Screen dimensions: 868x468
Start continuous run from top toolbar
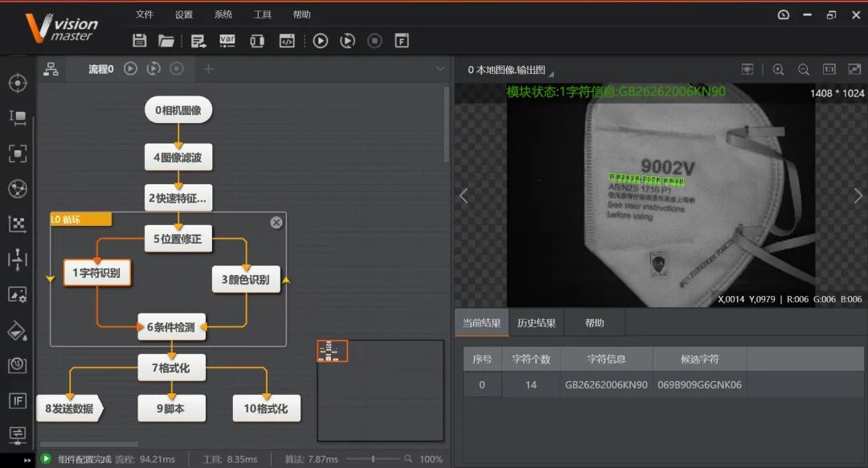(347, 41)
